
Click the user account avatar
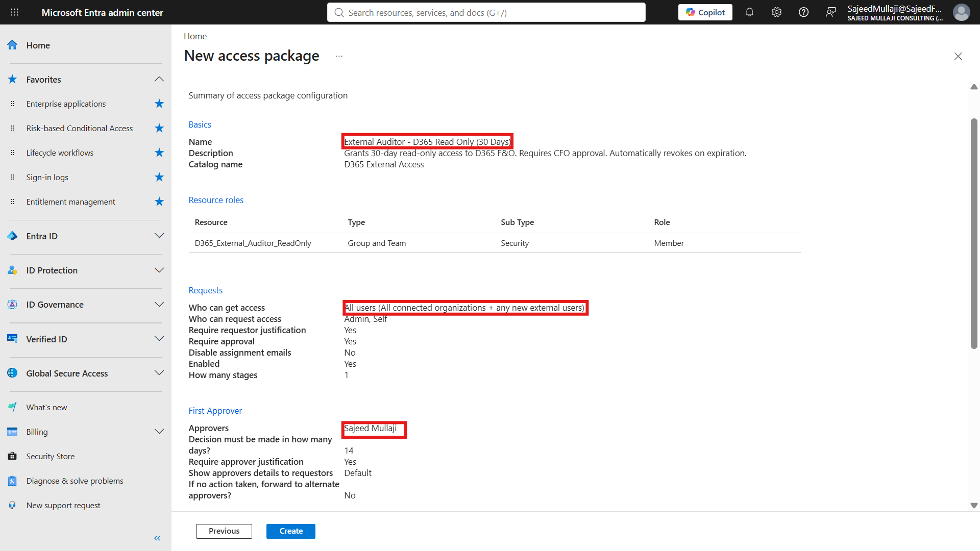[x=962, y=12]
